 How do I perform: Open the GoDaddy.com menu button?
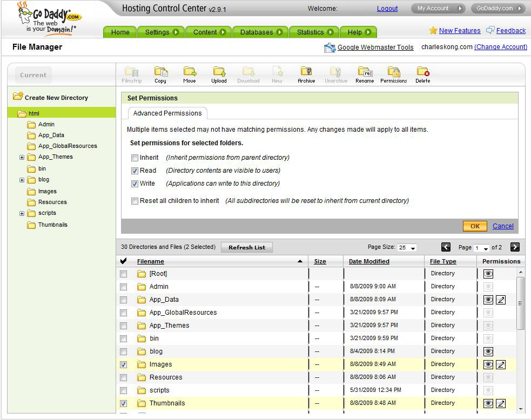498,9
